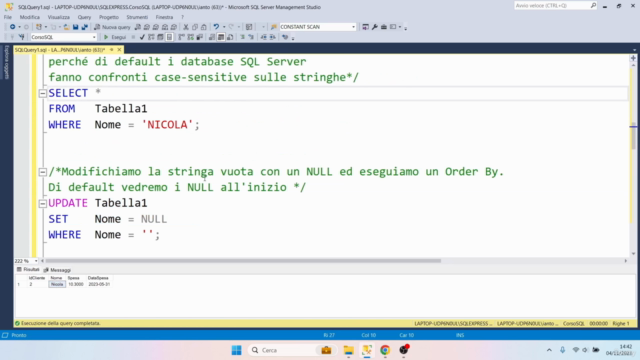Close the SQLQuery1.sql tab

pyautogui.click(x=119, y=50)
